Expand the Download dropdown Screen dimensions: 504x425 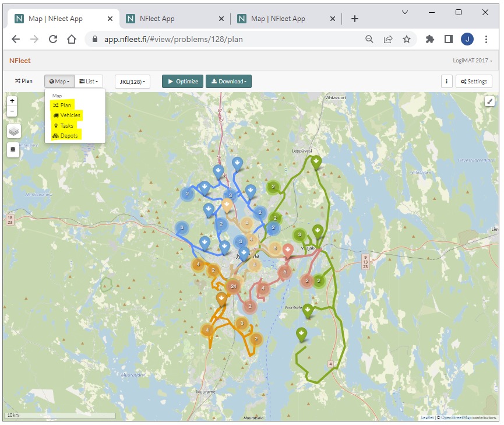228,82
